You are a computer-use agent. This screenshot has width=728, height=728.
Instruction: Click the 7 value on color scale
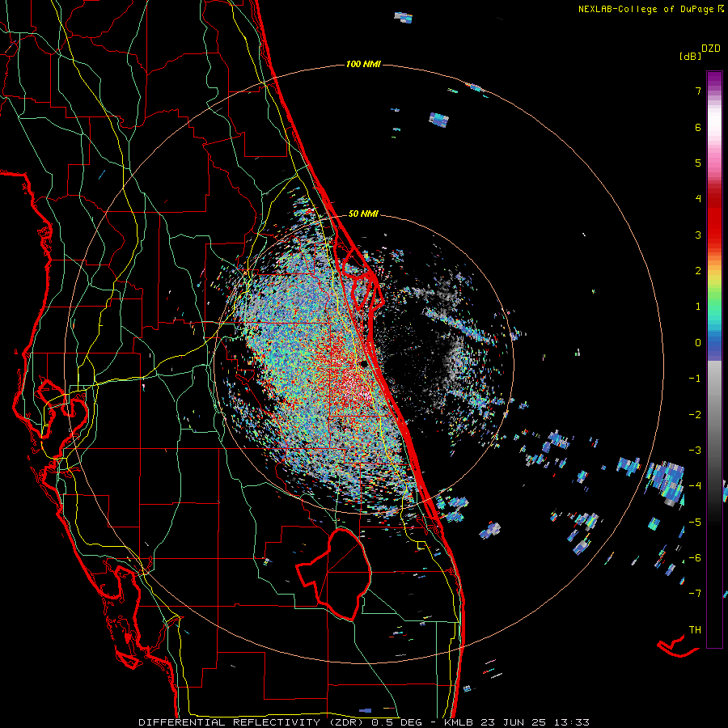click(x=698, y=91)
